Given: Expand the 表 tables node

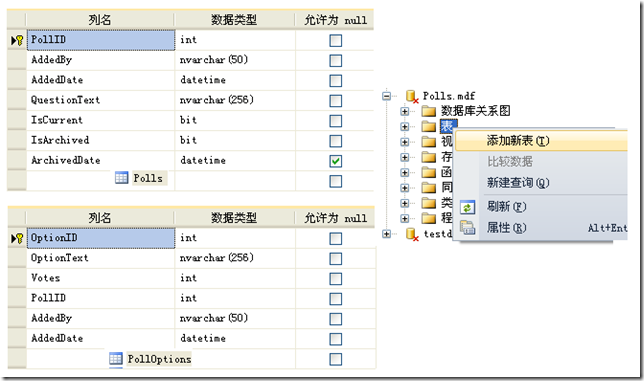Looking at the screenshot, I should pos(405,126).
